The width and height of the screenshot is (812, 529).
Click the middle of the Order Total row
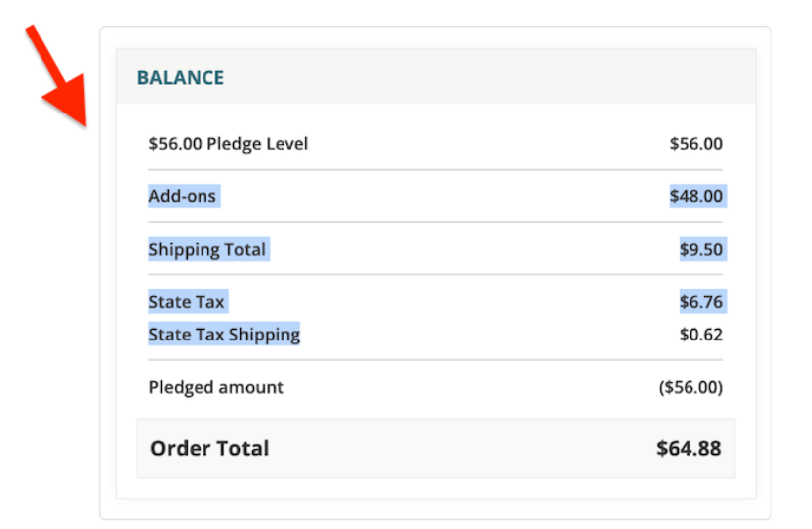coord(436,448)
